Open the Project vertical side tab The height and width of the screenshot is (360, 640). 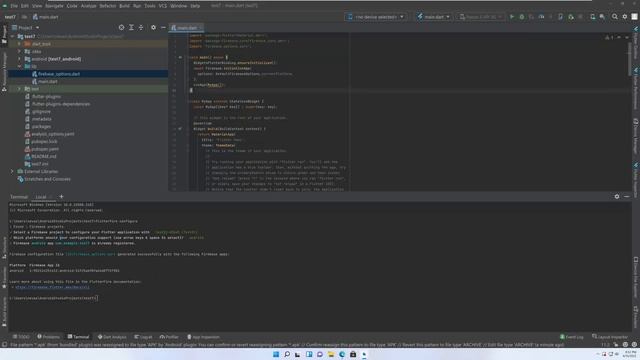(4, 34)
